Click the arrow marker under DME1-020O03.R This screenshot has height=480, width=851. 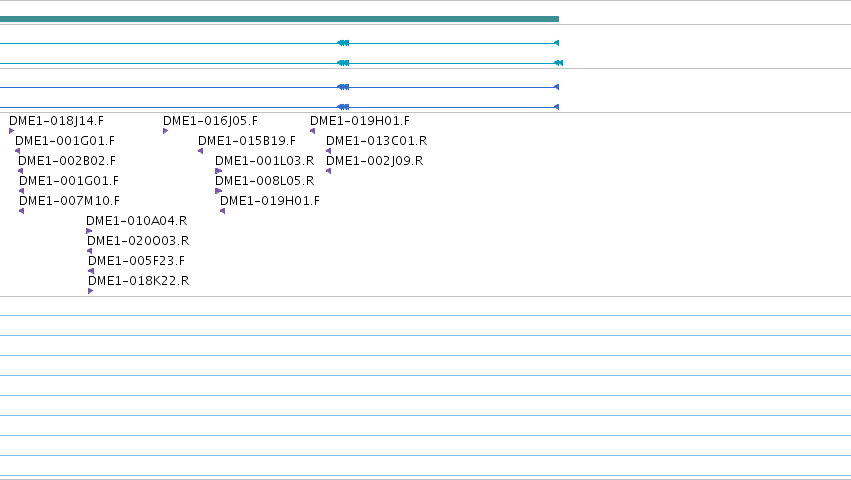coord(90,251)
